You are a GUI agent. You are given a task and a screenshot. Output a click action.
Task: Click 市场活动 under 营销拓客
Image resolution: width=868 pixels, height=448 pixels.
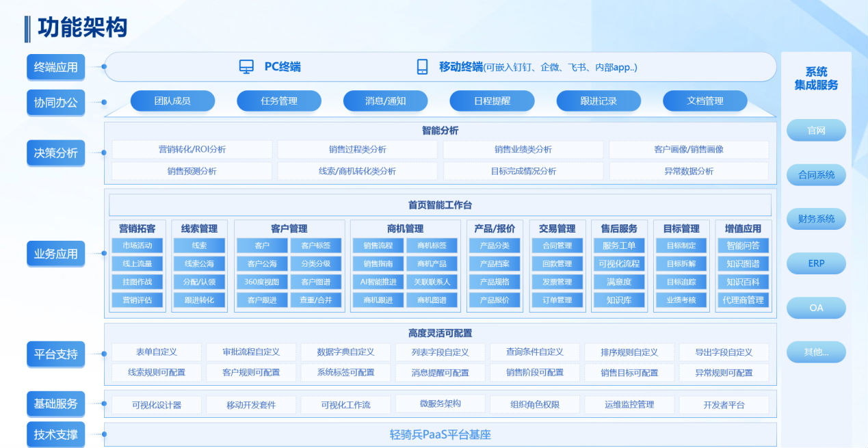137,246
